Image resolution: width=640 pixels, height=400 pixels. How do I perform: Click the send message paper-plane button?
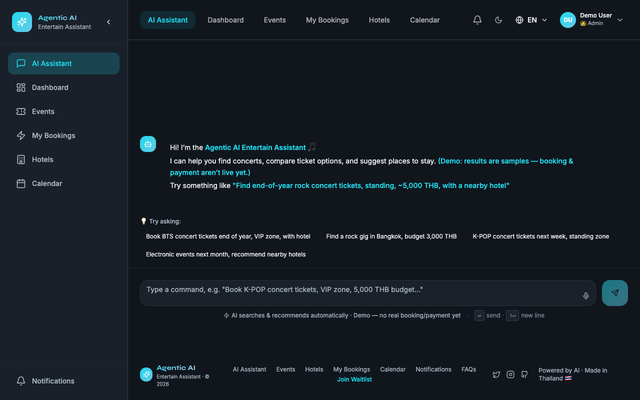(615, 293)
